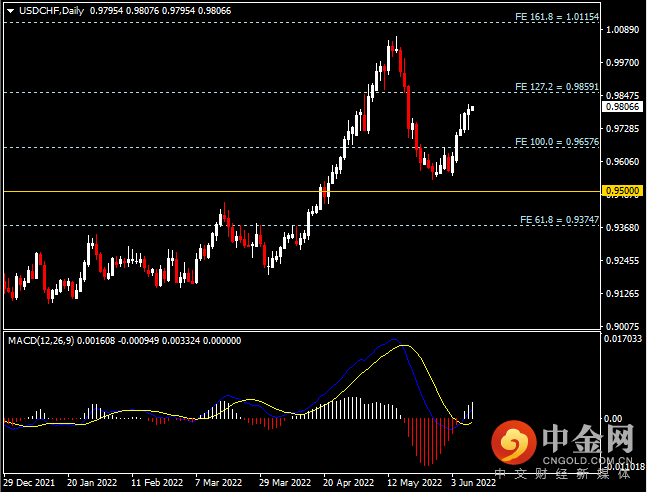The height and width of the screenshot is (492, 648).
Task: Click the USDCHF,Daily chart title
Action: (x=51, y=11)
